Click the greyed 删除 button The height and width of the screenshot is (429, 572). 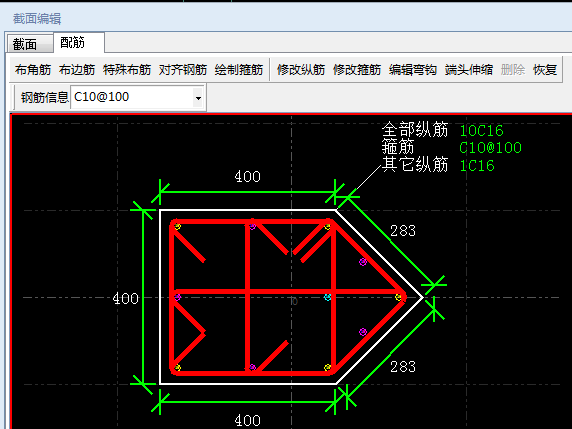pyautogui.click(x=513, y=70)
